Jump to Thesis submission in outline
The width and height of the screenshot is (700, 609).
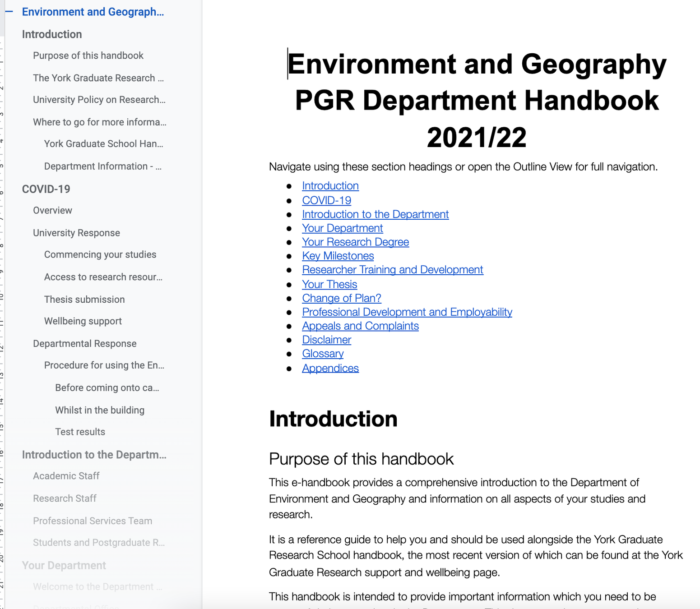tap(84, 300)
